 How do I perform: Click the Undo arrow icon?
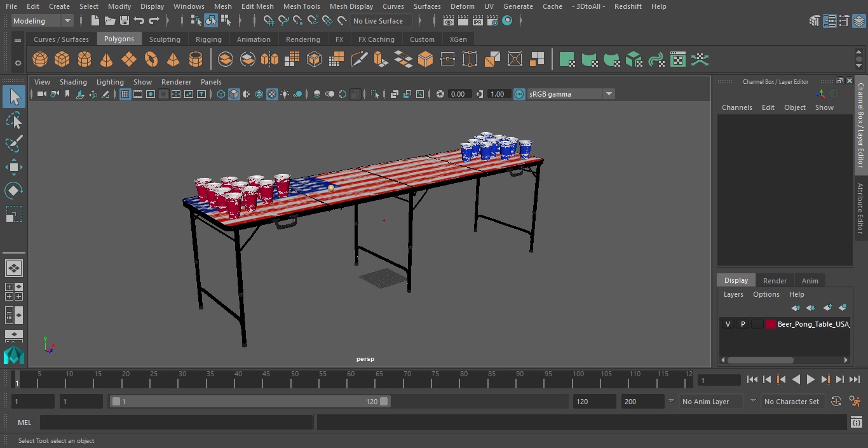tap(139, 21)
